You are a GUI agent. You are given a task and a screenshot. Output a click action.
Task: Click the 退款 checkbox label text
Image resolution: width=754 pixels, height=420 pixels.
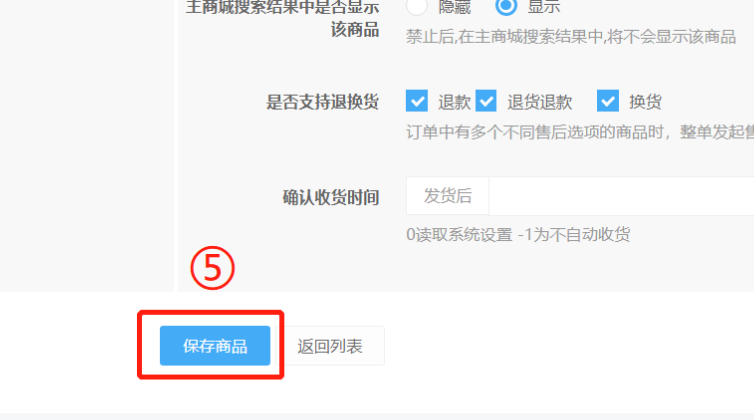pos(454,102)
